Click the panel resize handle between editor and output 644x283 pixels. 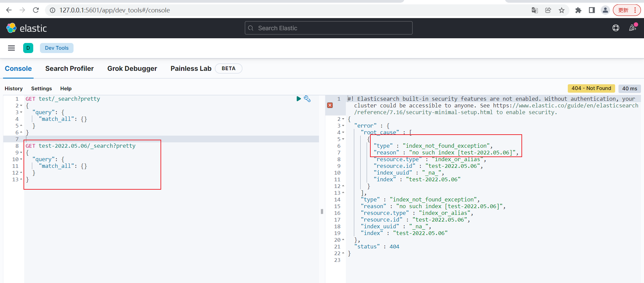[x=322, y=211]
